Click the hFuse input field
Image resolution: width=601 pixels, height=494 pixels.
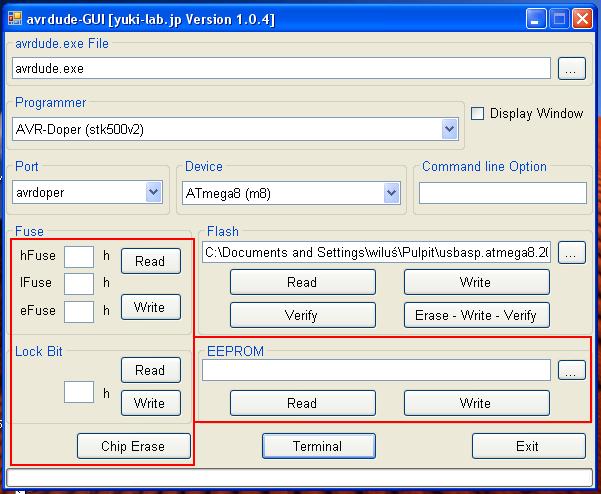pos(79,257)
